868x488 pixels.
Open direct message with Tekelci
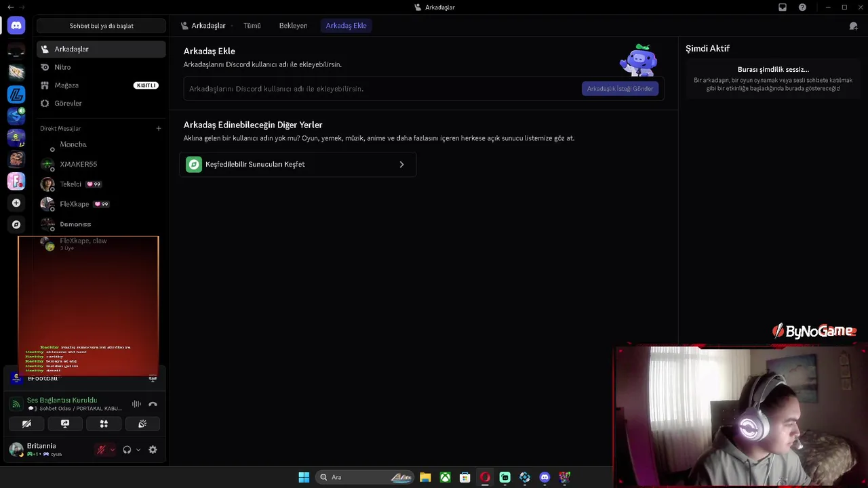(101, 184)
